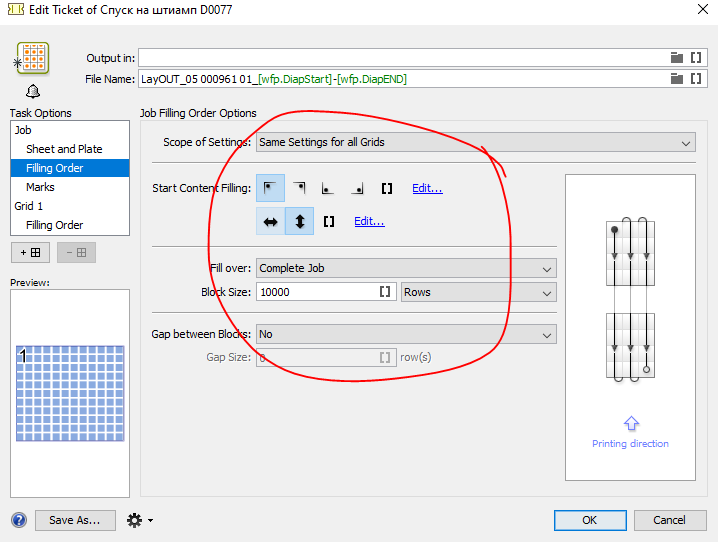The width and height of the screenshot is (718, 542).
Task: Add a new grid with plus button
Action: click(30, 253)
